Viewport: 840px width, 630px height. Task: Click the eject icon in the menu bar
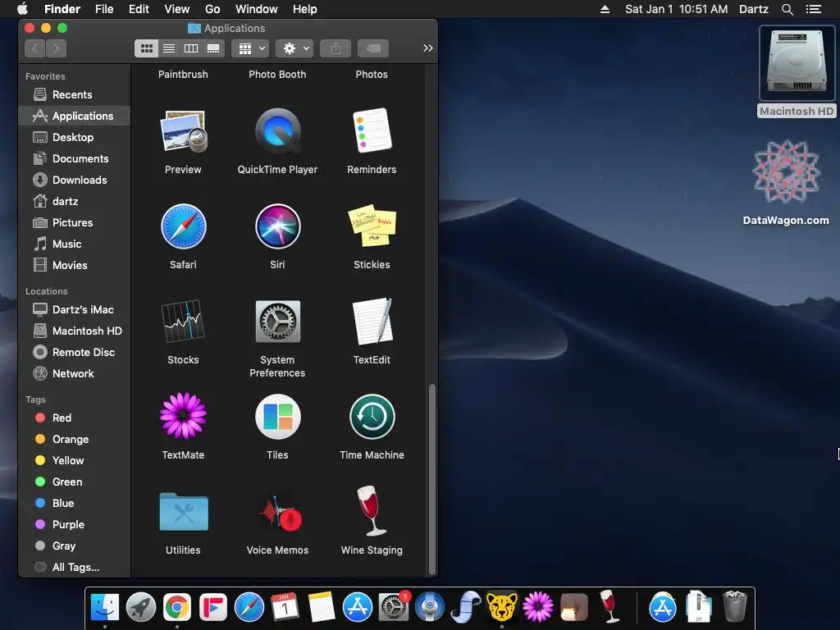click(x=605, y=9)
